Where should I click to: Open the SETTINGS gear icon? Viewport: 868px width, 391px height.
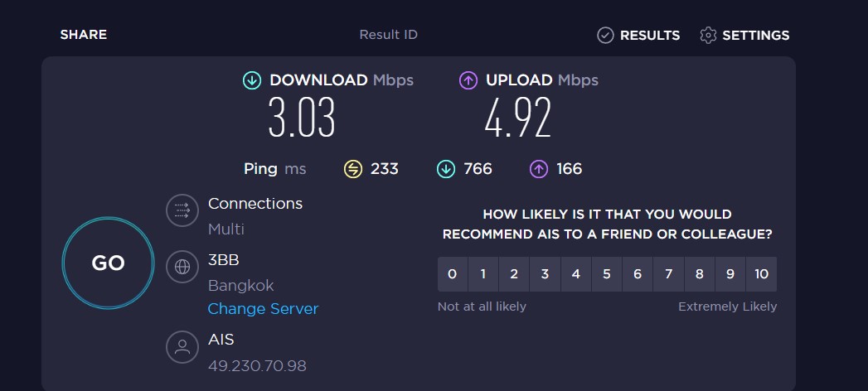point(708,36)
